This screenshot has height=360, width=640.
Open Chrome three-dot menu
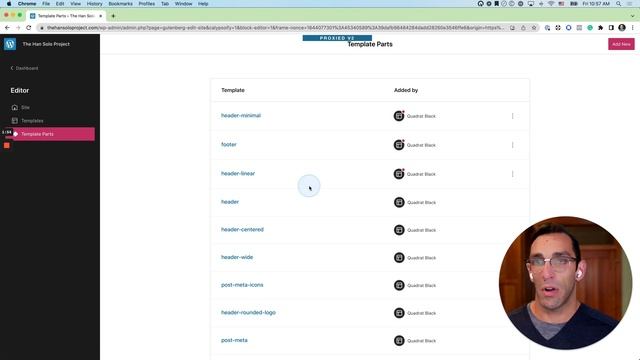[633, 28]
